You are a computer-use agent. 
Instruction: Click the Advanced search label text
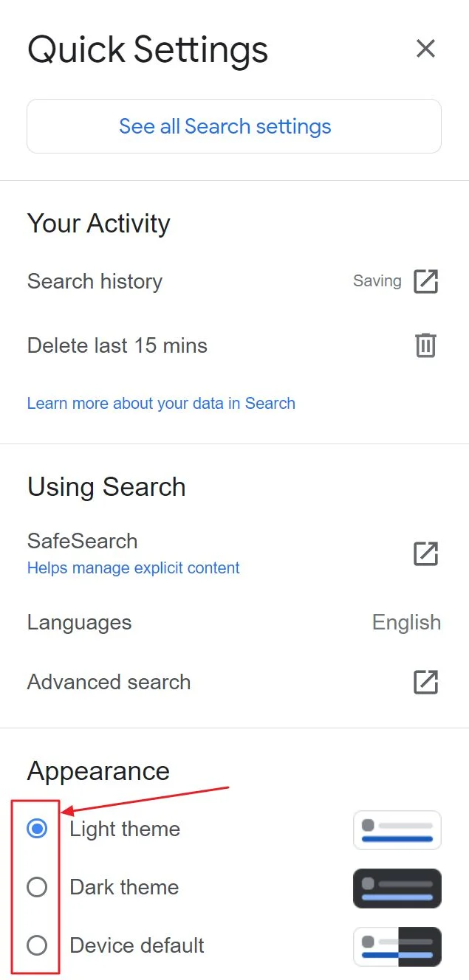[x=109, y=682]
